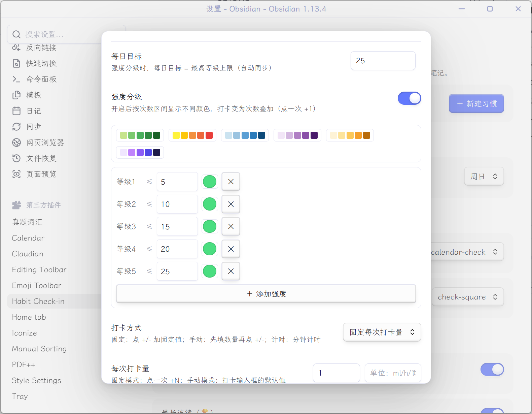Open level 4 (等级4) green color picker

point(210,249)
